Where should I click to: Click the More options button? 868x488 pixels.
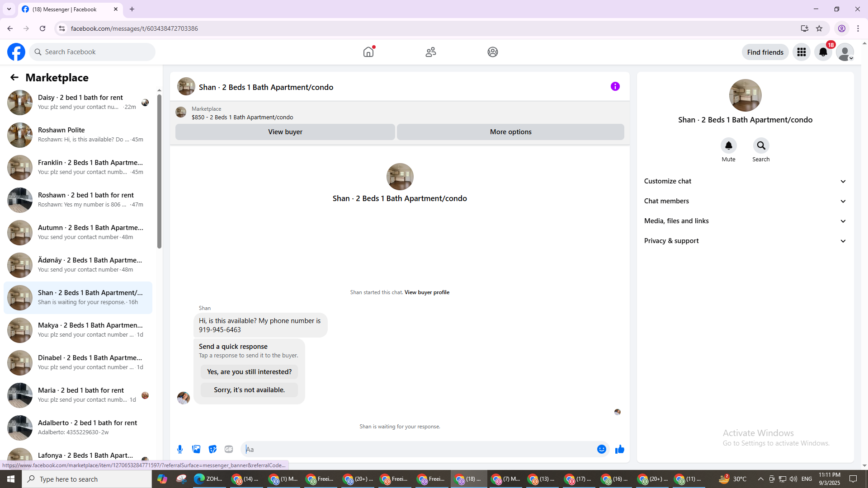(510, 132)
